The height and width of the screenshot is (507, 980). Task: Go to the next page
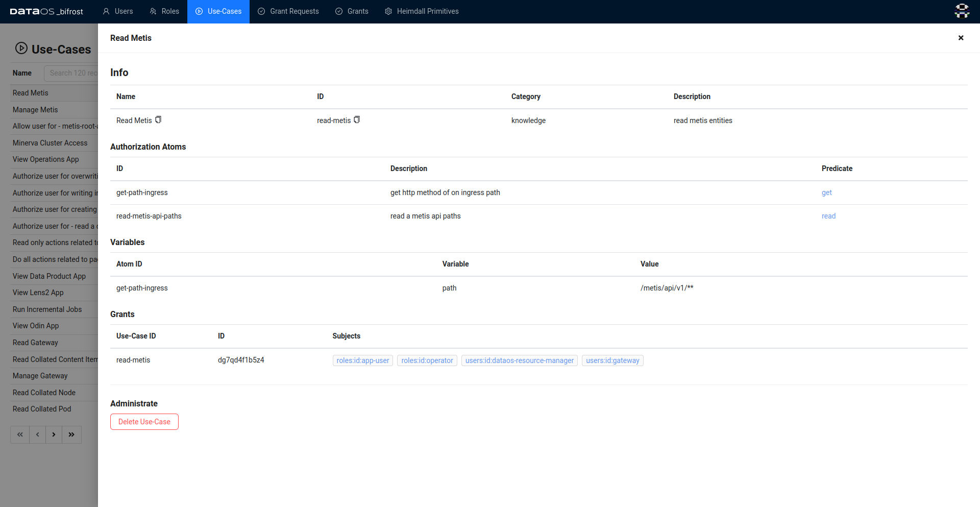pos(54,434)
